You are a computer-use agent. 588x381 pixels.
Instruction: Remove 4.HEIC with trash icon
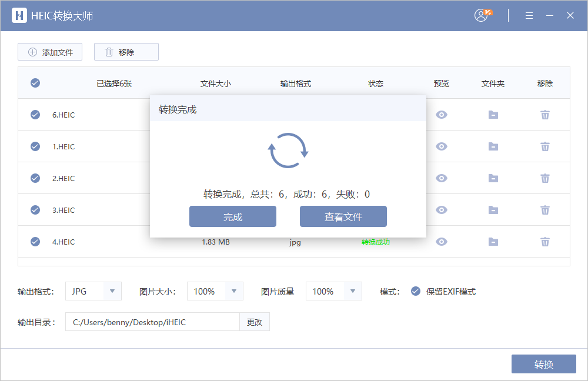[545, 242]
